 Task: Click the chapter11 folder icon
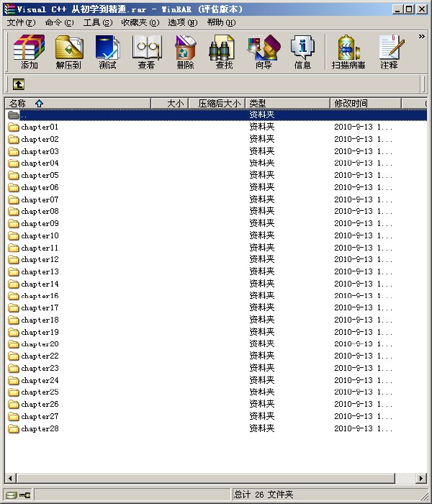[14, 248]
